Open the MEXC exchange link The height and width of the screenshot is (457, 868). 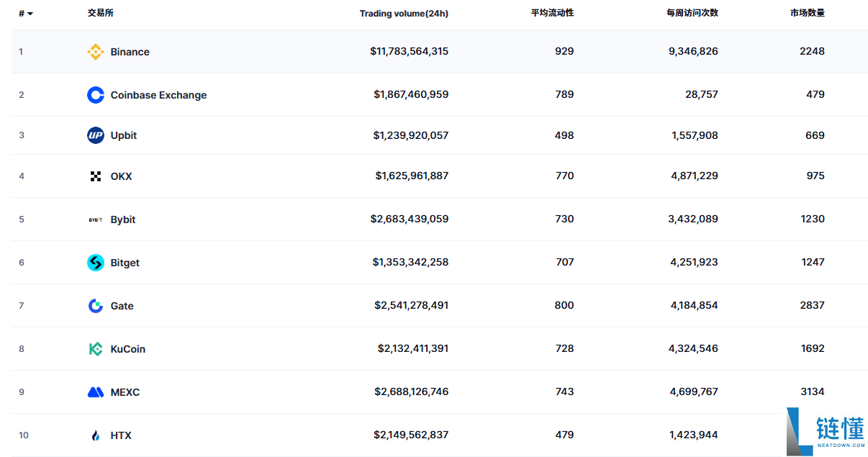tap(125, 392)
